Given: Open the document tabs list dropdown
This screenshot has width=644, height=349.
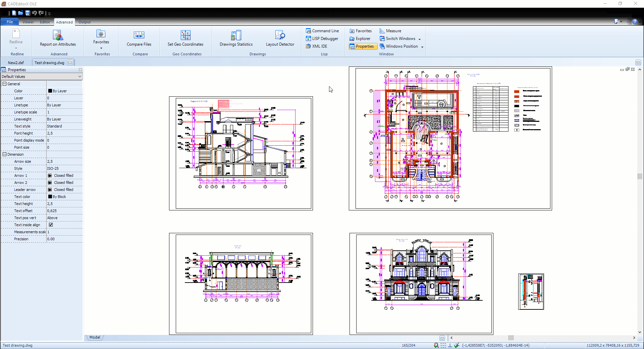Looking at the screenshot, I should [x=638, y=62].
